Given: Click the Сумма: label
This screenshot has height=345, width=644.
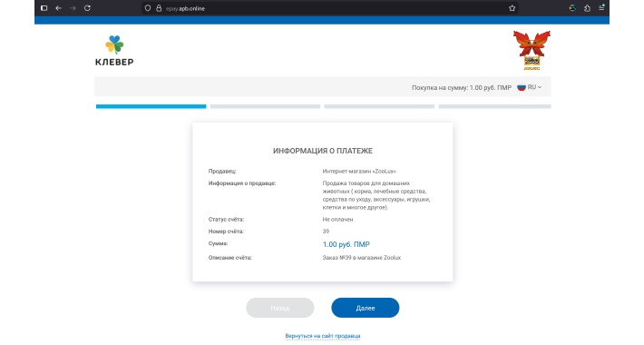Looking at the screenshot, I should point(218,243).
